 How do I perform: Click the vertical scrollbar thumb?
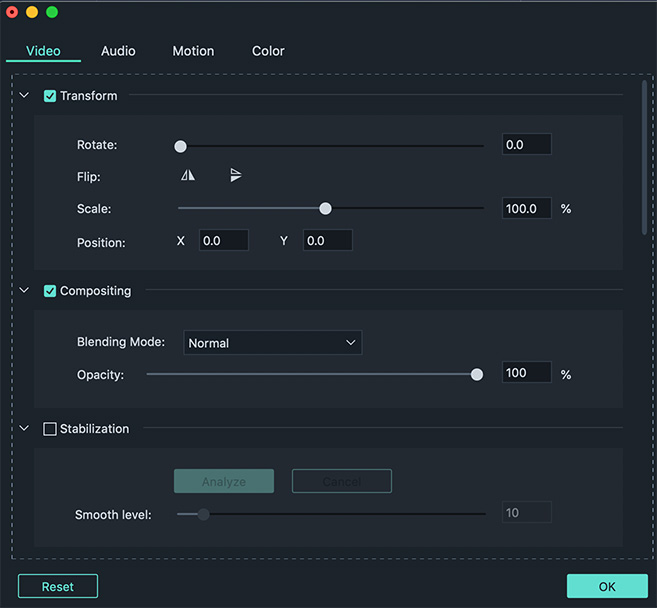[x=644, y=158]
